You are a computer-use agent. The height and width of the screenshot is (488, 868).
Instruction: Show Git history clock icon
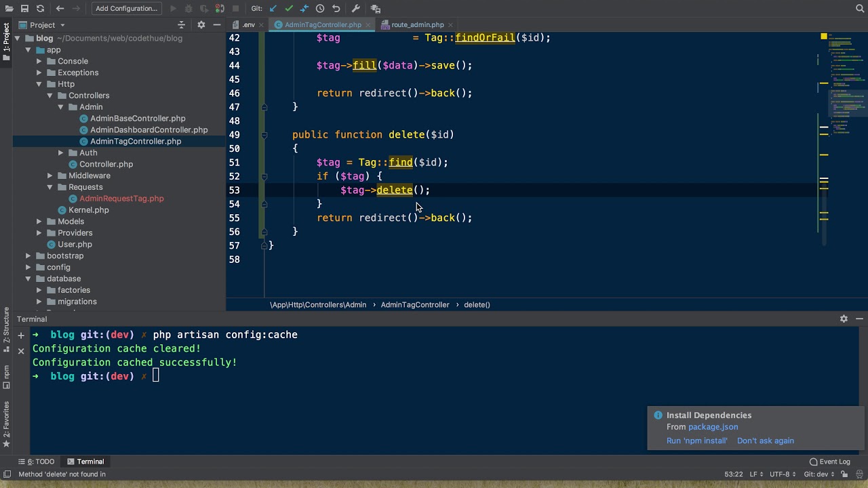[320, 9]
